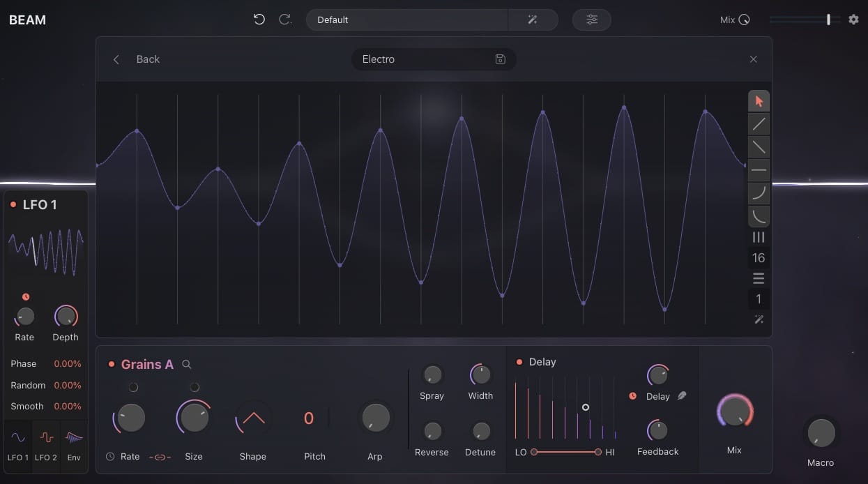Select the pointer arrow tool
The width and height of the screenshot is (868, 484).
click(759, 101)
